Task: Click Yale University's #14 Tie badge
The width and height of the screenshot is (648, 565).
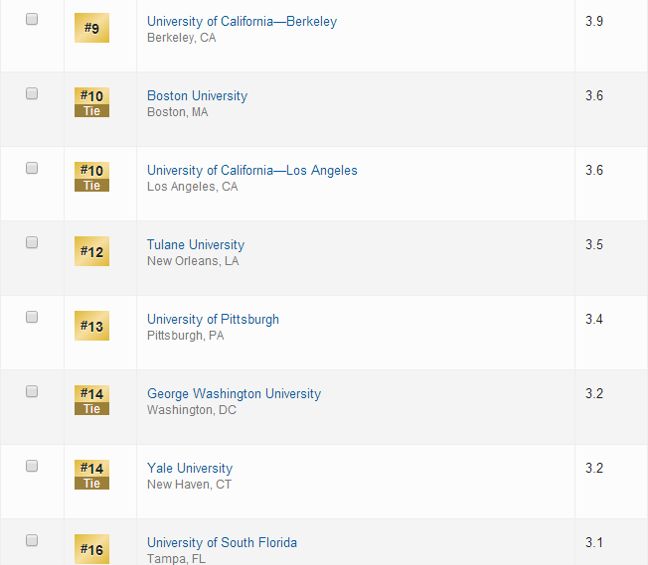Action: click(x=92, y=474)
